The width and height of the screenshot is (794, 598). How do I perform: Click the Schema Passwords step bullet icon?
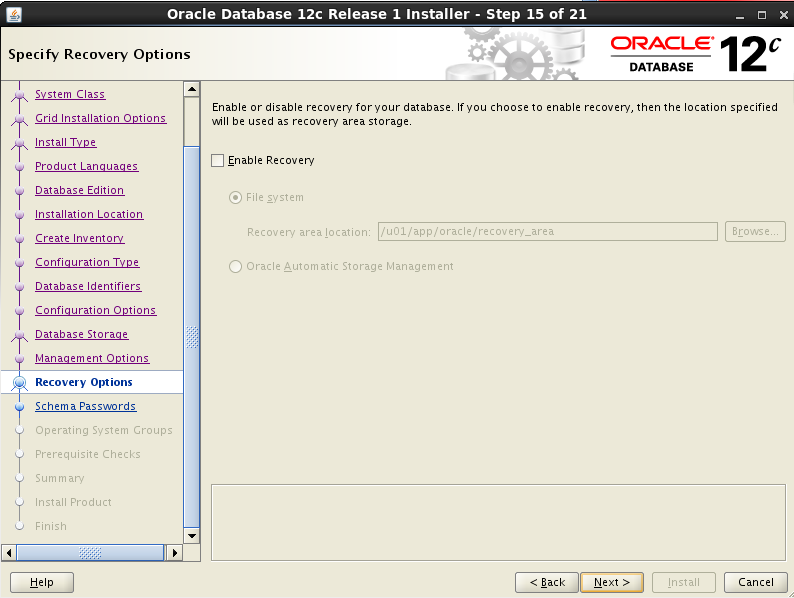pyautogui.click(x=19, y=407)
